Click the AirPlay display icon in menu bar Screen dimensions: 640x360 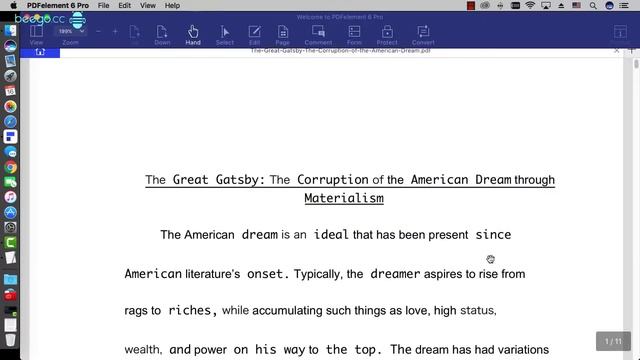tap(546, 5)
